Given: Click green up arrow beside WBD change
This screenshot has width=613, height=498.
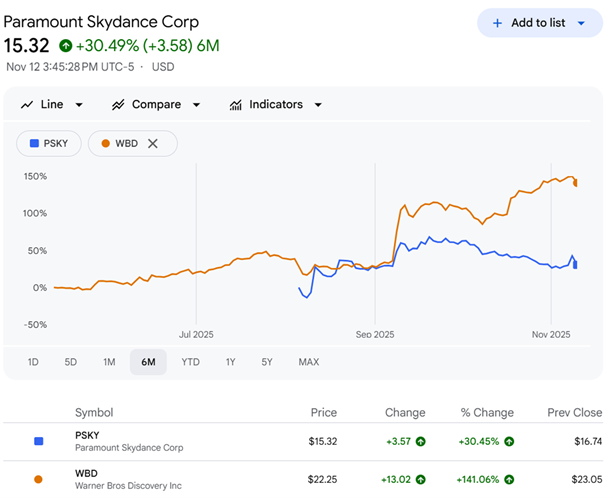Looking at the screenshot, I should point(419,479).
